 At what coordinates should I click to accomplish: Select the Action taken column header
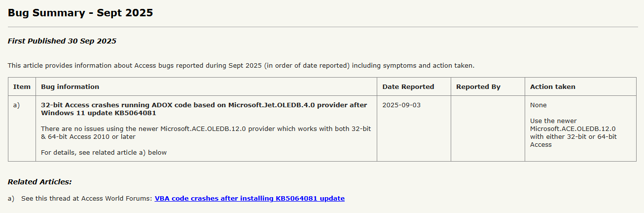point(553,86)
